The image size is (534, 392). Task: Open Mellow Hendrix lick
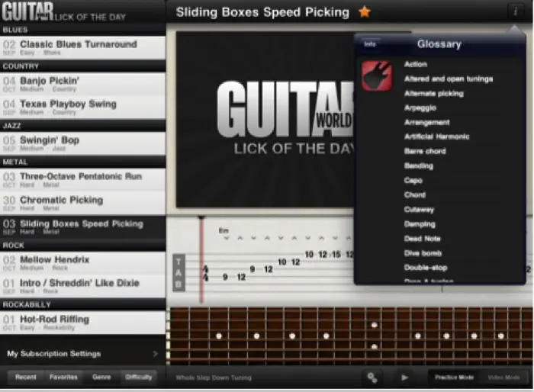(82, 263)
